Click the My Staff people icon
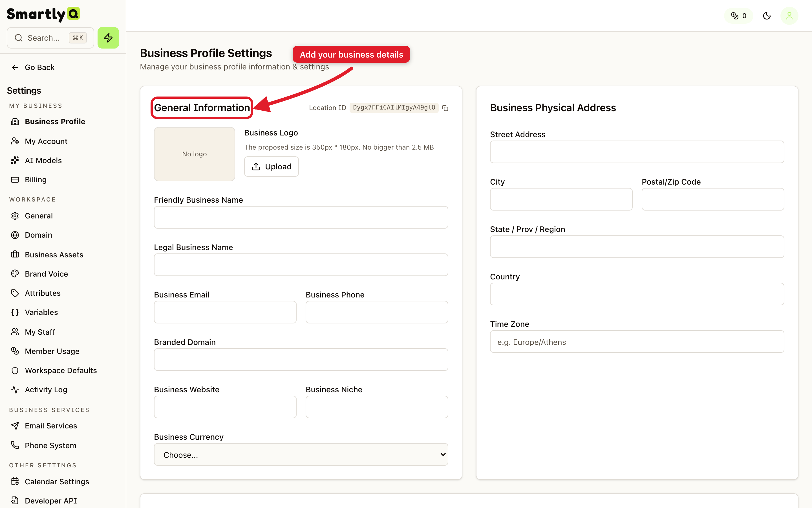Image resolution: width=812 pixels, height=508 pixels. click(x=15, y=332)
